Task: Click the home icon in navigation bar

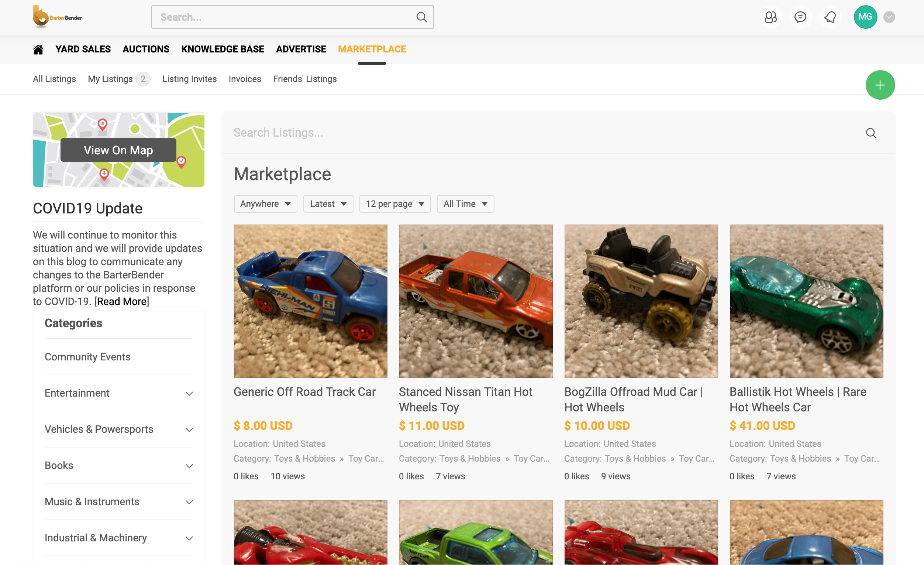Action: click(38, 49)
